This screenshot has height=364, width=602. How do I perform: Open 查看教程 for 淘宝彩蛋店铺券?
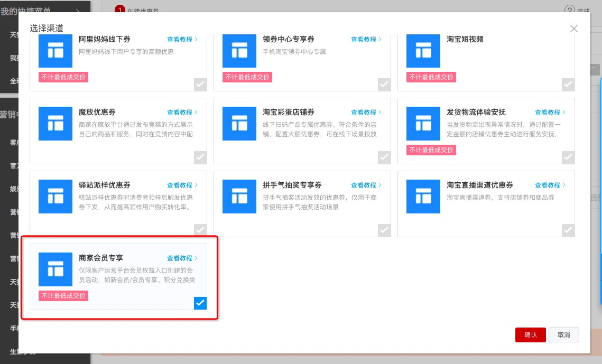366,113
